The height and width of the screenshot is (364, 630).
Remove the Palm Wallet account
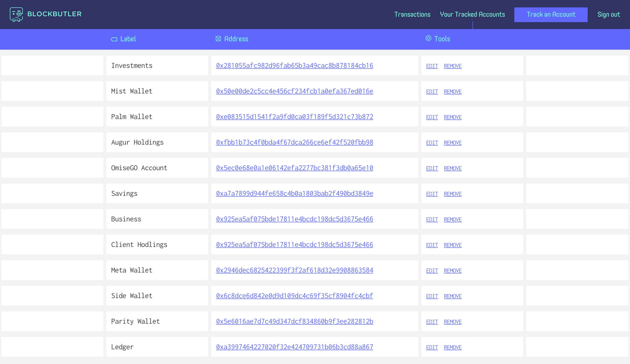453,117
